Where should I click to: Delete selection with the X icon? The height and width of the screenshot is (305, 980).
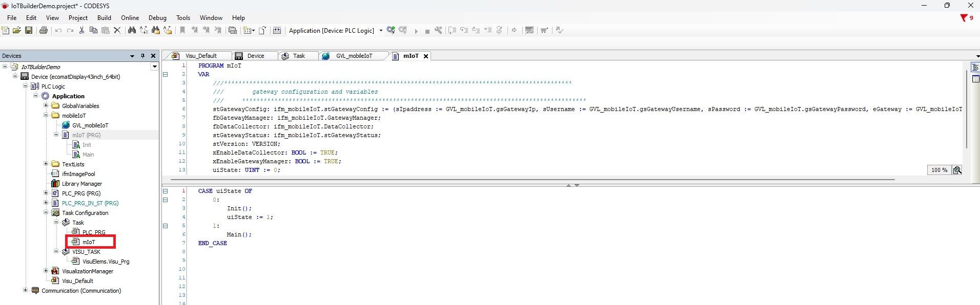(117, 30)
